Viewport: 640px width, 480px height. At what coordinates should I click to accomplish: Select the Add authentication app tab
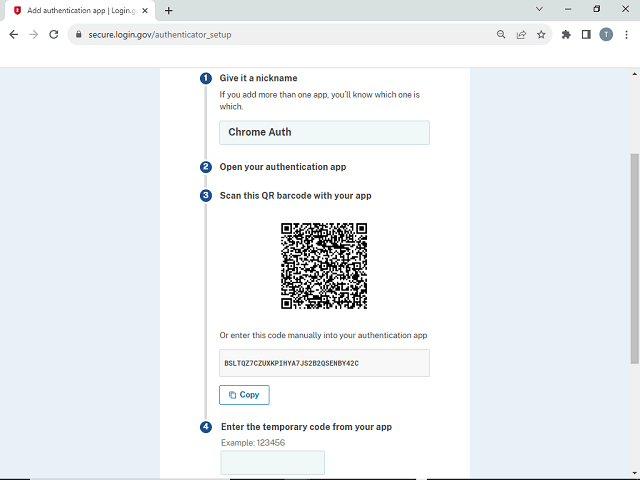(x=80, y=11)
